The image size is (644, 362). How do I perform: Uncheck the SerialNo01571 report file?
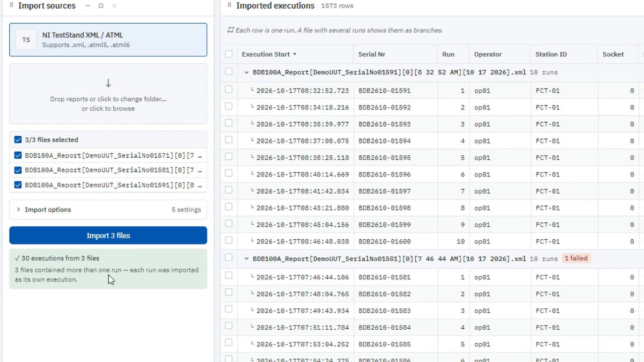tap(18, 156)
